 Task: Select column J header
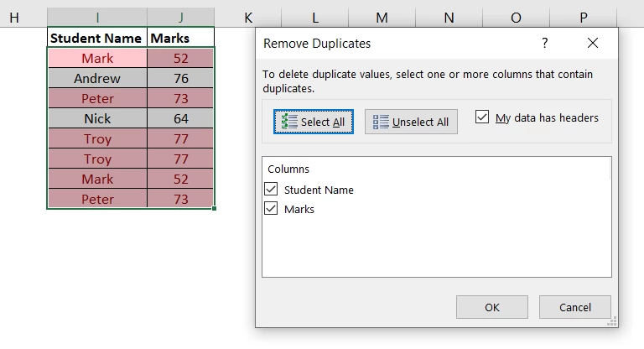181,18
